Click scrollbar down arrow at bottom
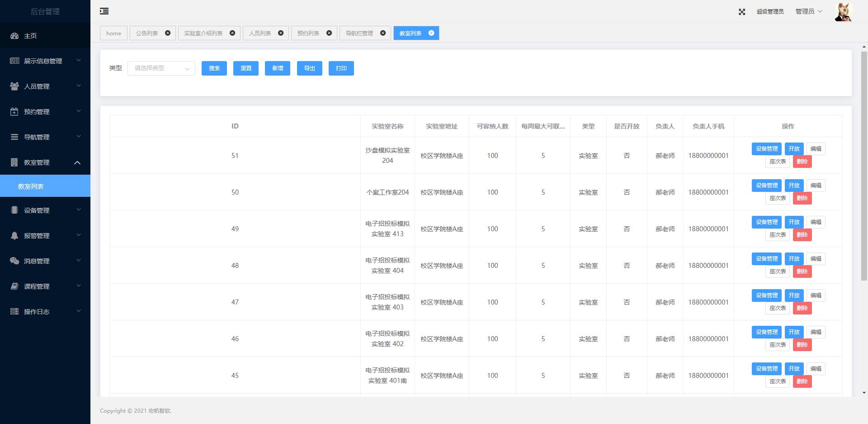Screen dimensions: 868x424 coord(864,393)
